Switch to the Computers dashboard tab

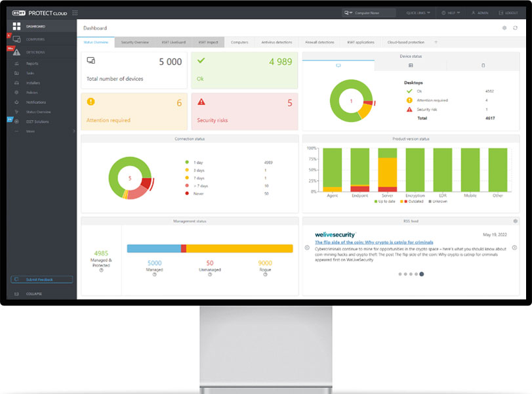[x=239, y=42]
